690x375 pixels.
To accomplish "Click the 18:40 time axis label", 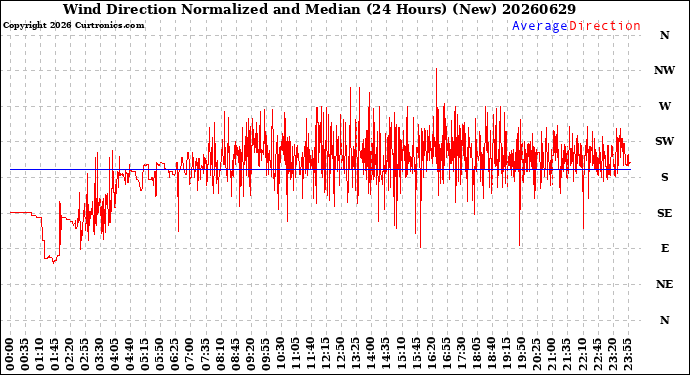I will 491,354.
